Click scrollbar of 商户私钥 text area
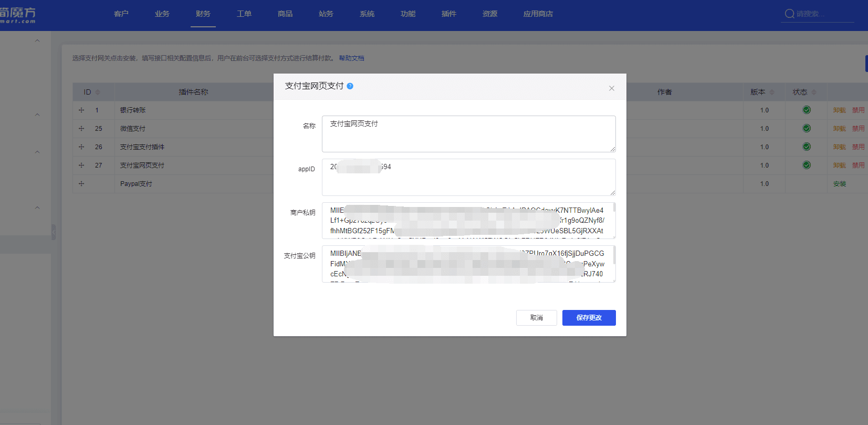Viewport: 868px width, 425px height. (x=614, y=208)
